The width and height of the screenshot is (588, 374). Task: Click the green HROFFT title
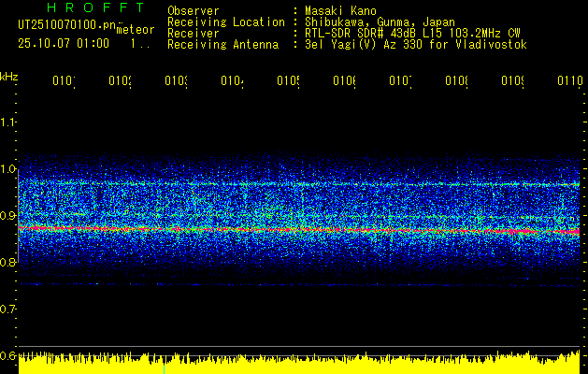[95, 7]
